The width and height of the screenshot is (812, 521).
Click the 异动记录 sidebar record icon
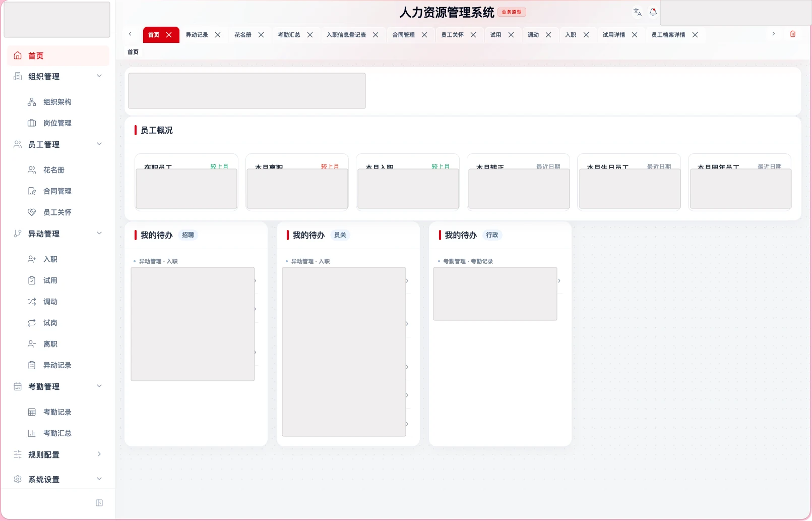coord(32,365)
